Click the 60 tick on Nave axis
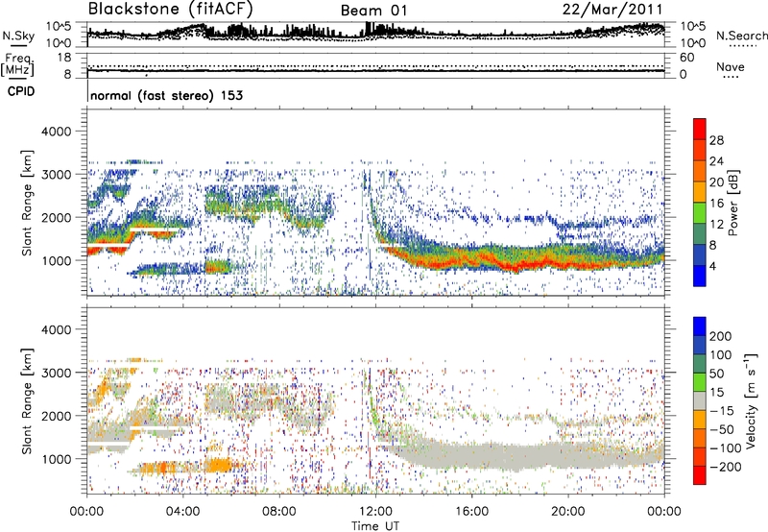 [x=686, y=58]
